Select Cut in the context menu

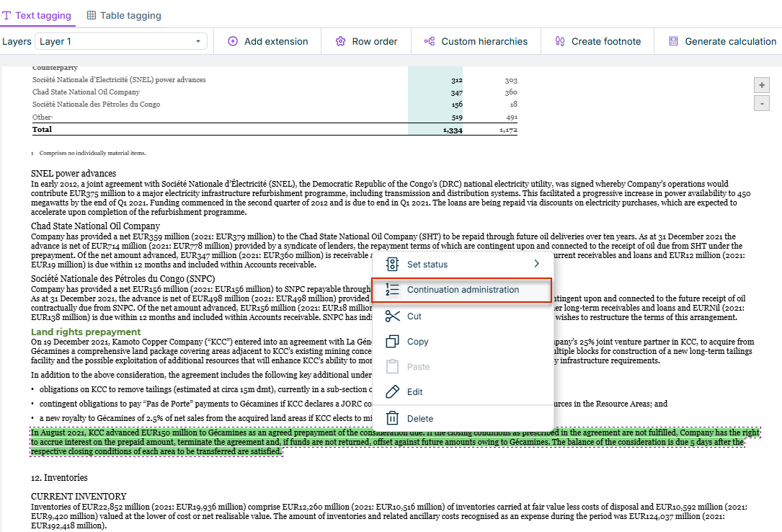pyautogui.click(x=463, y=316)
